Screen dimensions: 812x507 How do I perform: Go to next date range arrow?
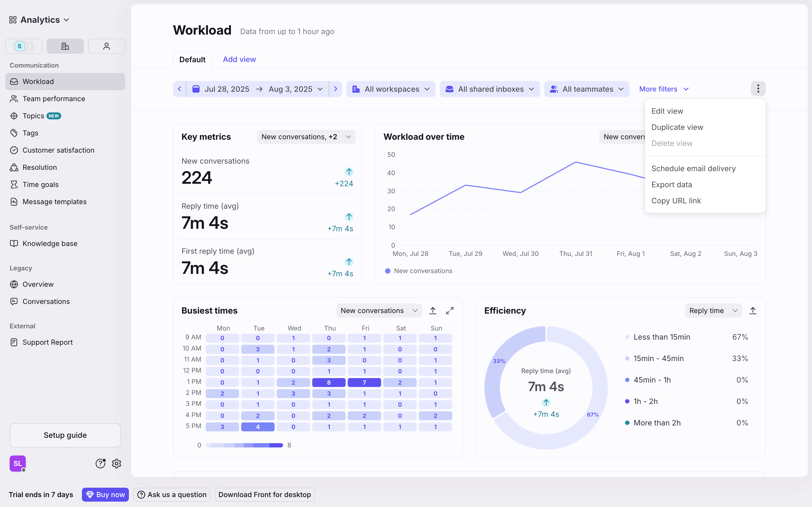(x=335, y=89)
